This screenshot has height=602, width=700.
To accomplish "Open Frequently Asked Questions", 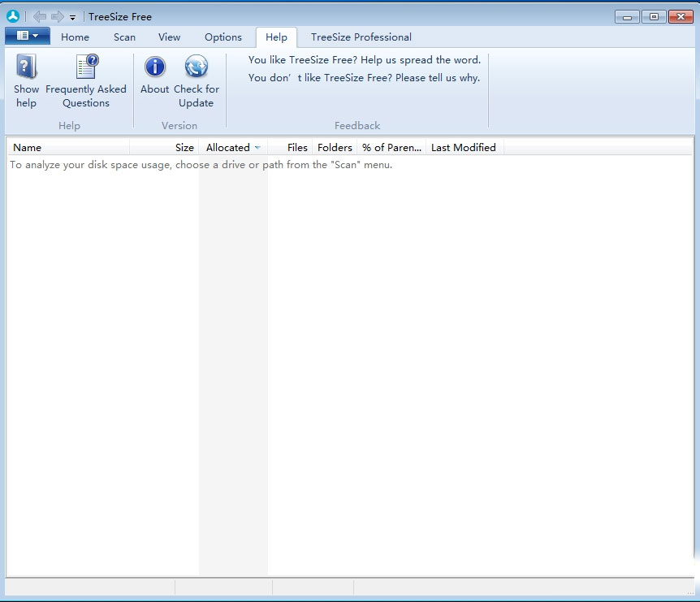I will point(86,81).
